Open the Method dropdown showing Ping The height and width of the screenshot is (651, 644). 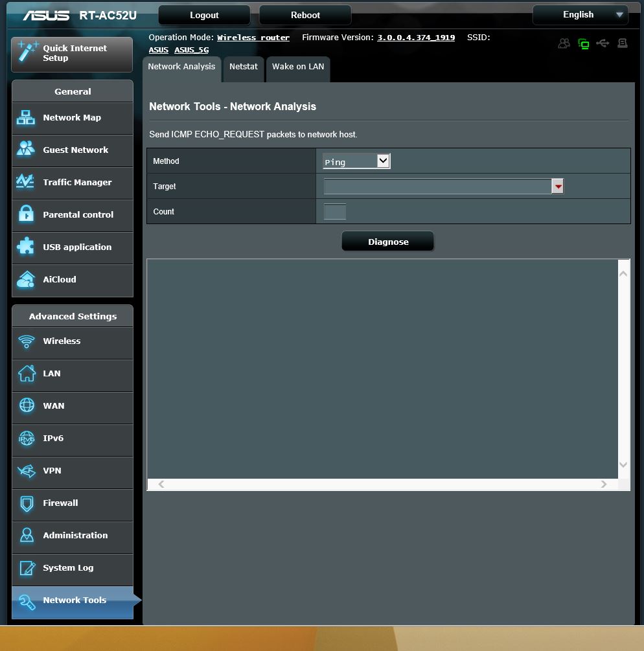coord(356,161)
